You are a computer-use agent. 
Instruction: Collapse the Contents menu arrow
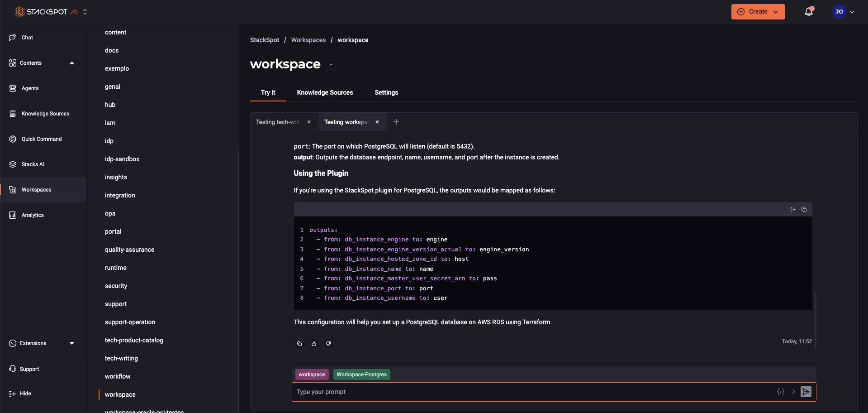point(72,63)
